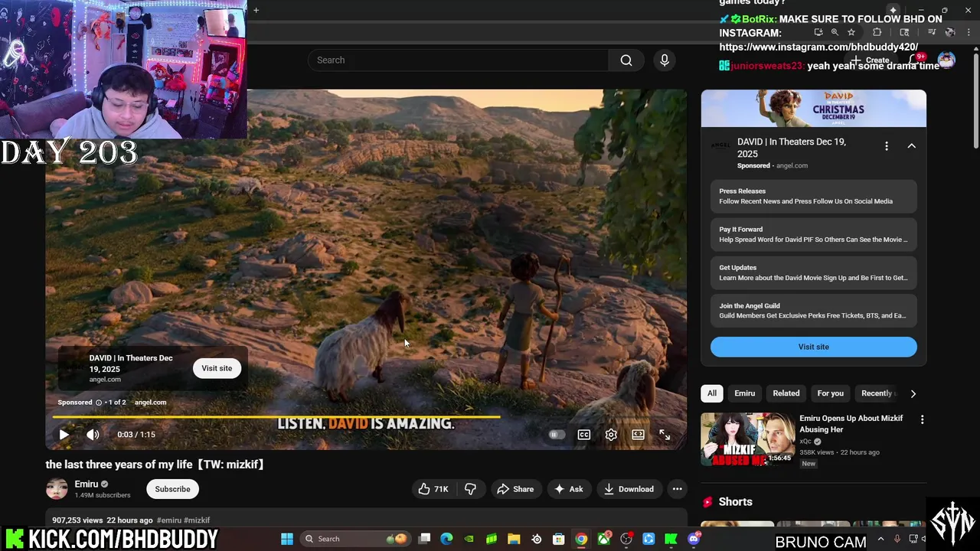The width and height of the screenshot is (980, 551).
Task: Click Visit site on the video overlay
Action: click(x=217, y=368)
